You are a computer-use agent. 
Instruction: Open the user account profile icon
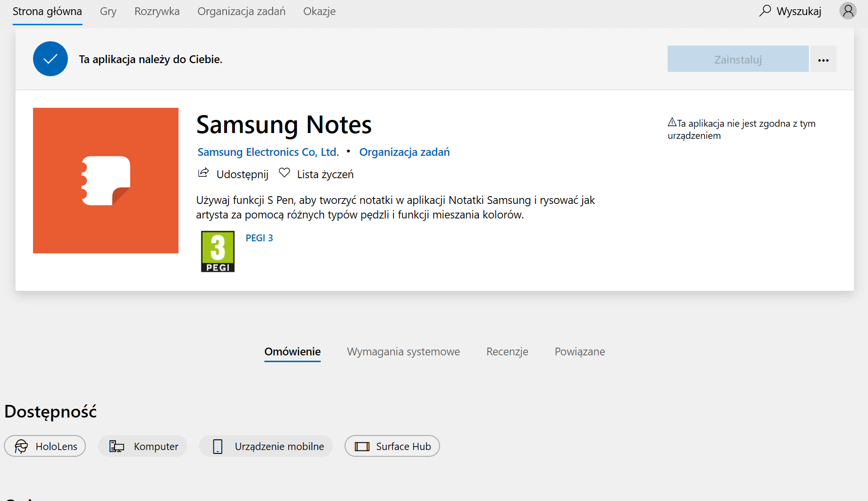pyautogui.click(x=848, y=10)
